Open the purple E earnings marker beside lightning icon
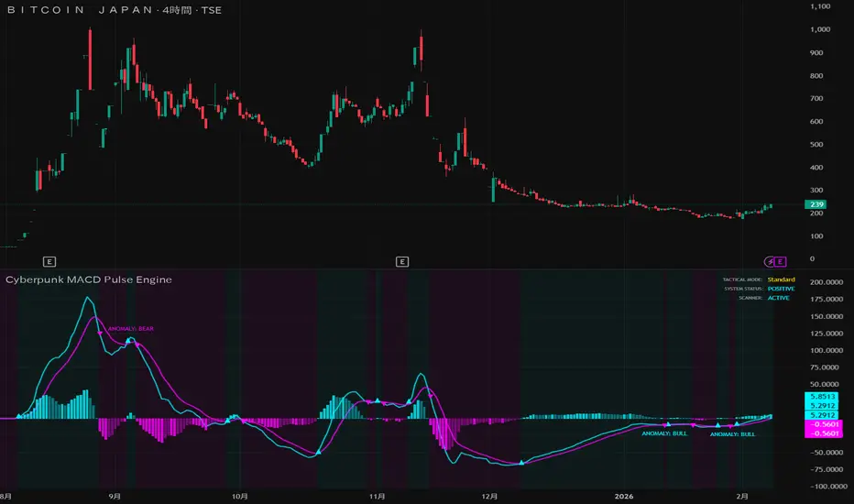854x504 pixels. coord(780,262)
